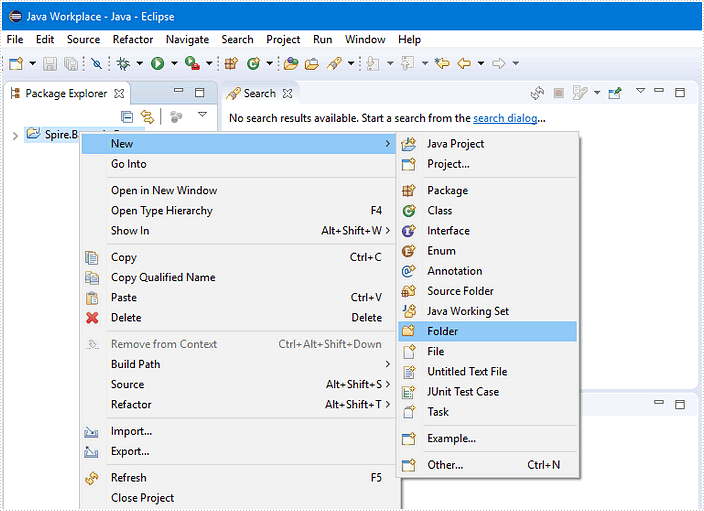Click the Debug bug icon
The image size is (704, 511).
coord(123,64)
